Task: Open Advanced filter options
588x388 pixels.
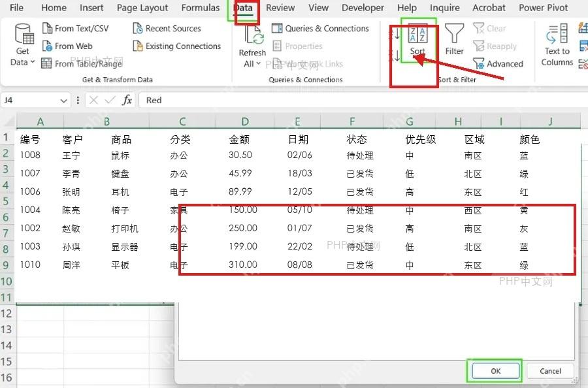Action: point(498,64)
